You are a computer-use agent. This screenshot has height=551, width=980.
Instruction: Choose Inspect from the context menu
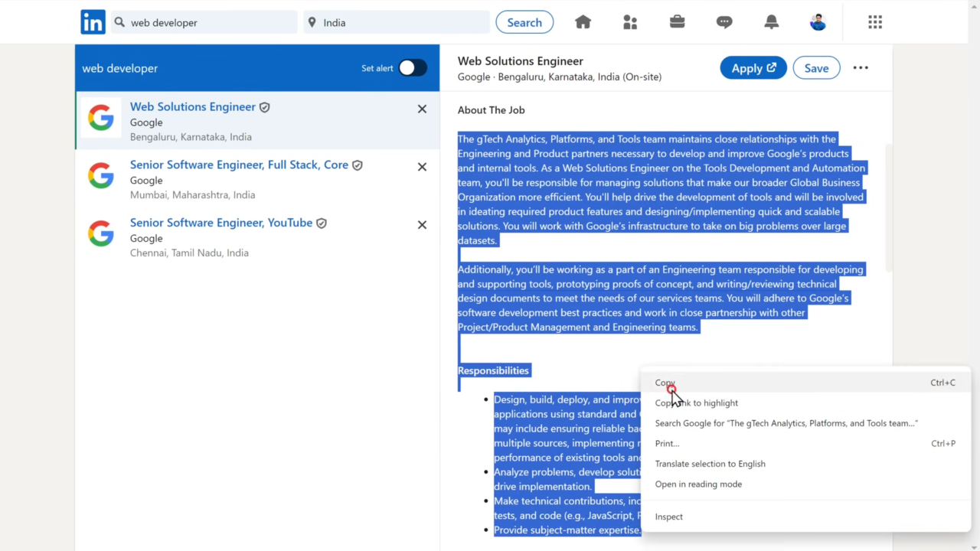tap(805, 517)
